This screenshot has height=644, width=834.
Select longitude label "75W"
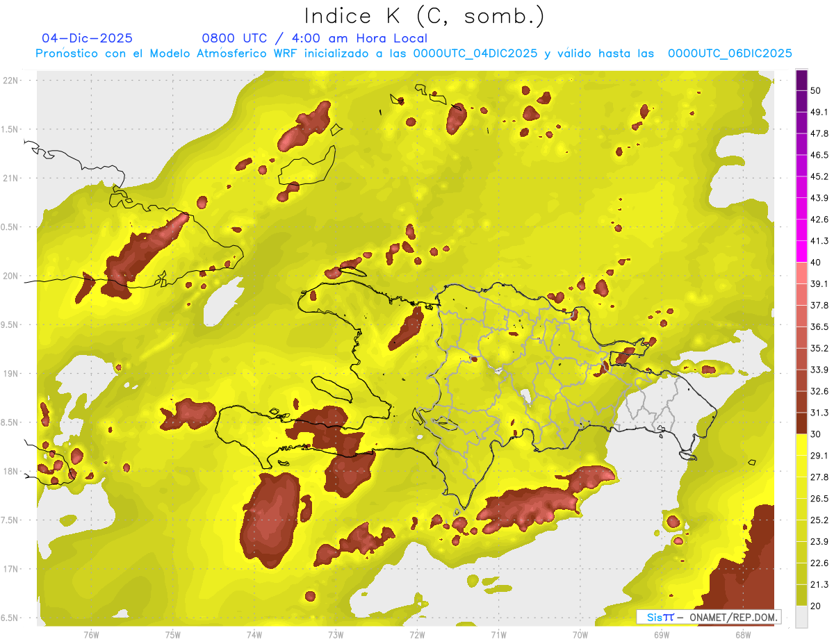pos(172,634)
